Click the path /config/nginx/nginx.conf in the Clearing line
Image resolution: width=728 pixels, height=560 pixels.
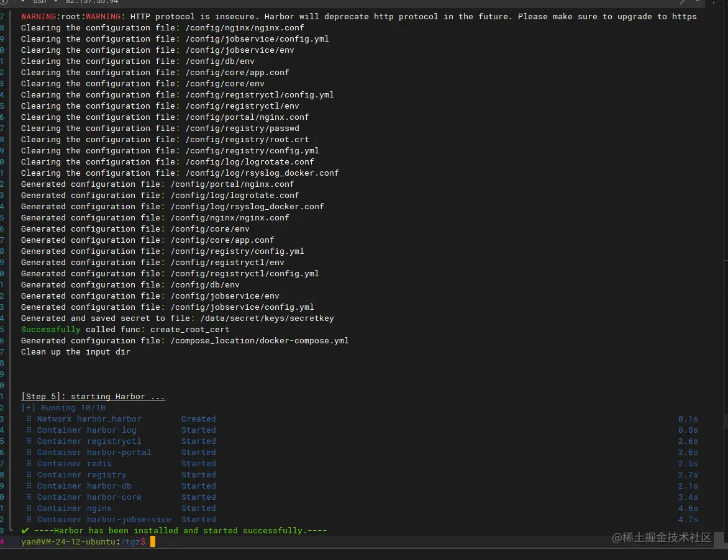(x=245, y=28)
